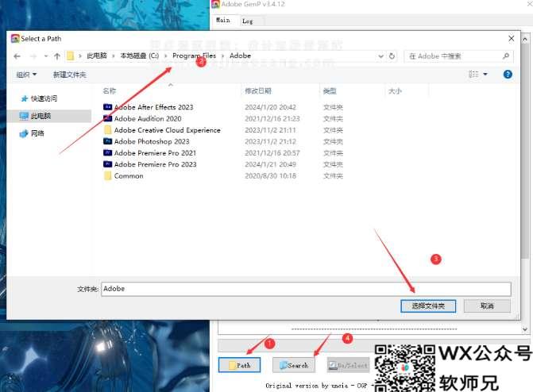Sort by the 名称 column header
Image resolution: width=533 pixels, height=392 pixels.
(110, 90)
